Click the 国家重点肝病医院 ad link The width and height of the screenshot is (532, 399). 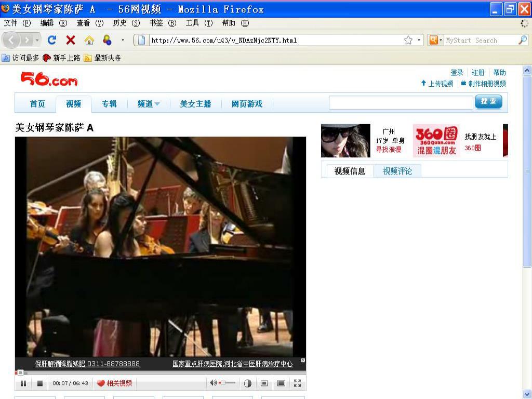pyautogui.click(x=232, y=364)
